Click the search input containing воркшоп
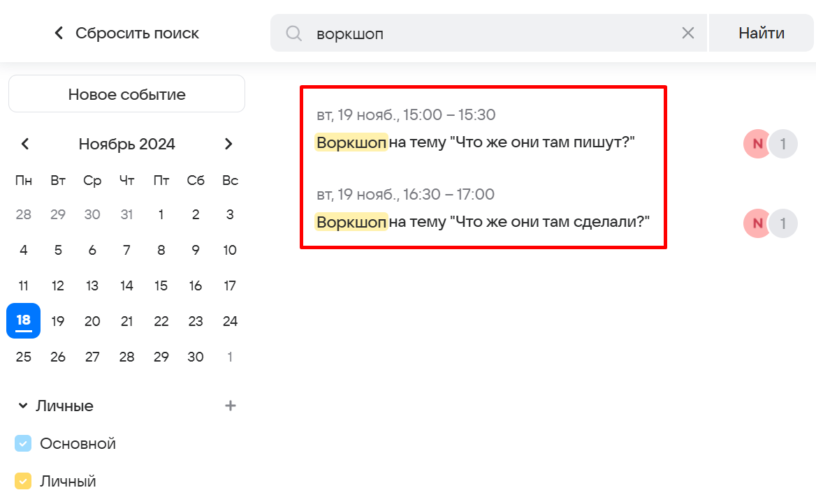This screenshot has width=816, height=504. coord(489,33)
